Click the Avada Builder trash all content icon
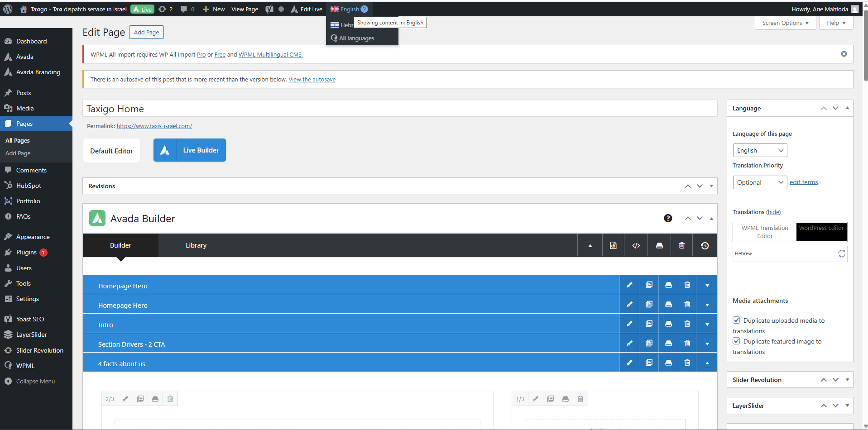Viewport: 868px width, 430px height. pyautogui.click(x=681, y=245)
